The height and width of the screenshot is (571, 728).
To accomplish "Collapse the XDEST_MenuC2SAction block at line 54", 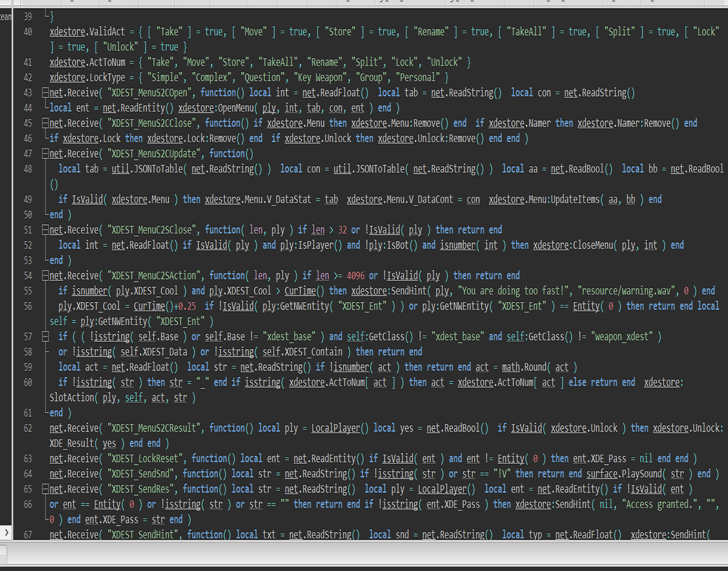I will coord(45,276).
